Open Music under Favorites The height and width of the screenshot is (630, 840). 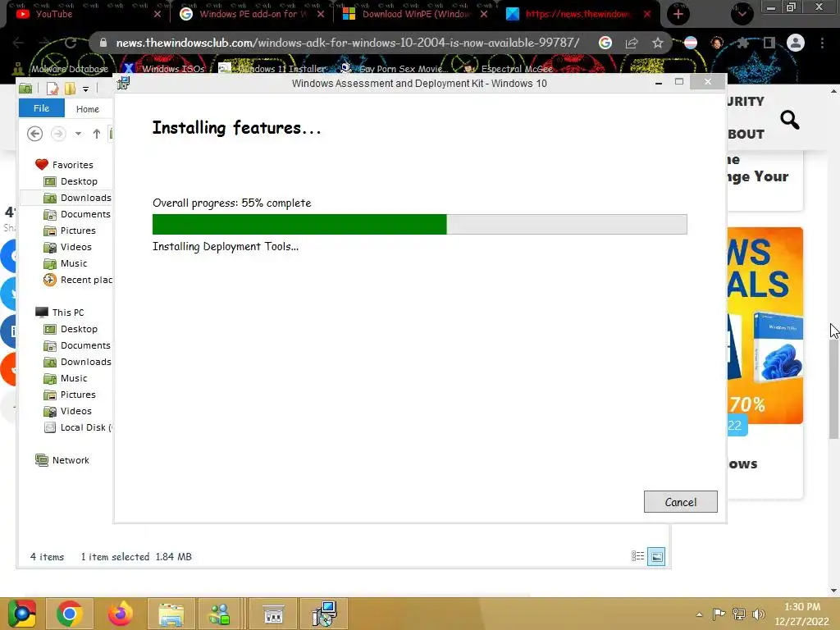click(66, 263)
